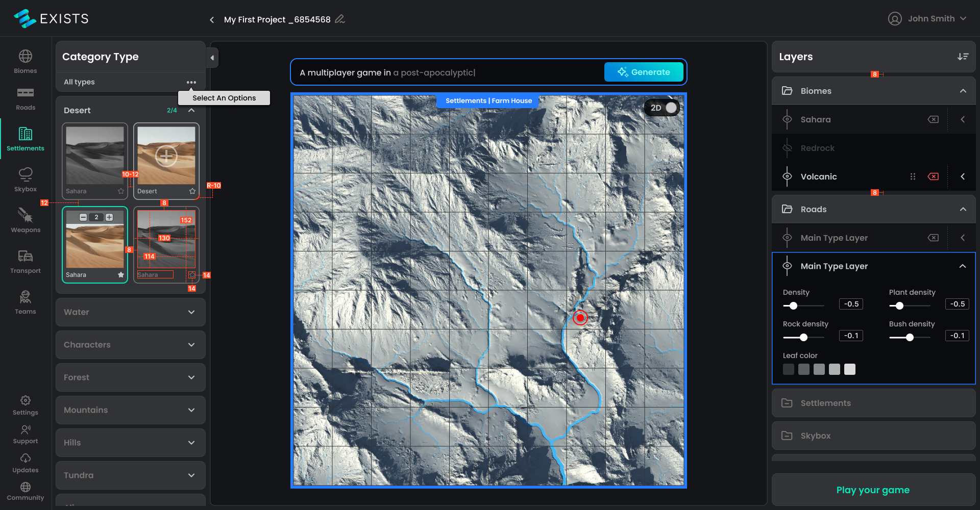Open Settings from the sidebar
Screen dimensions: 980x510
(x=26, y=405)
